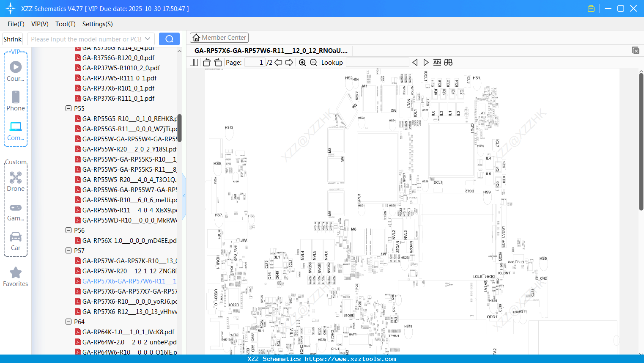Open GA-RP37W5-R111_0_1.pdf
Screen dimensions: 644x363
(x=119, y=78)
